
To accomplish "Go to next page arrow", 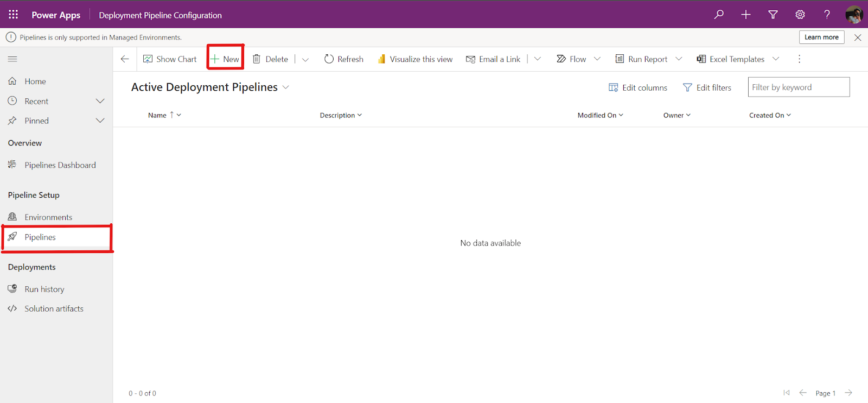I will pos(849,393).
